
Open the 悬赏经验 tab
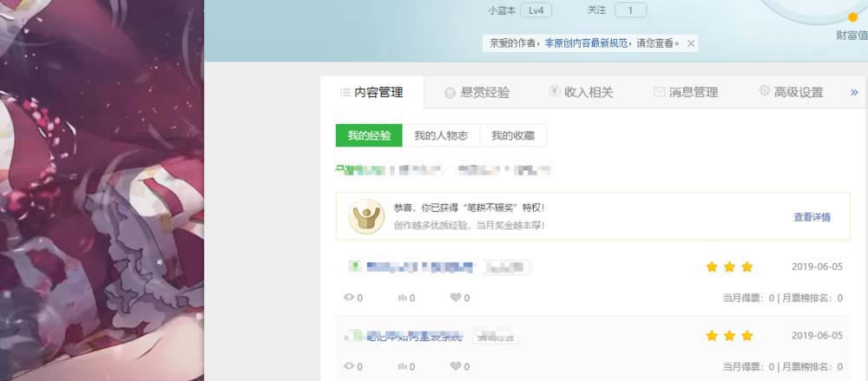[x=477, y=92]
